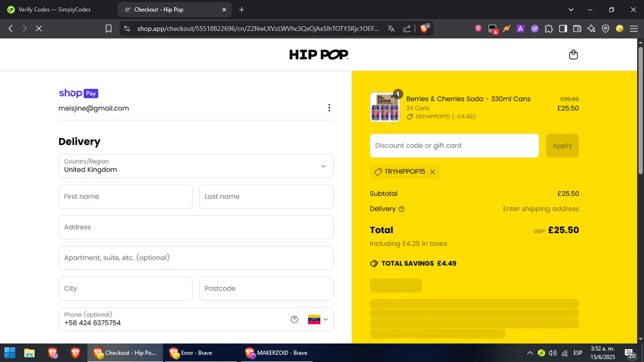Click the Apartment, suite field
Image resolution: width=644 pixels, height=362 pixels.
(196, 258)
